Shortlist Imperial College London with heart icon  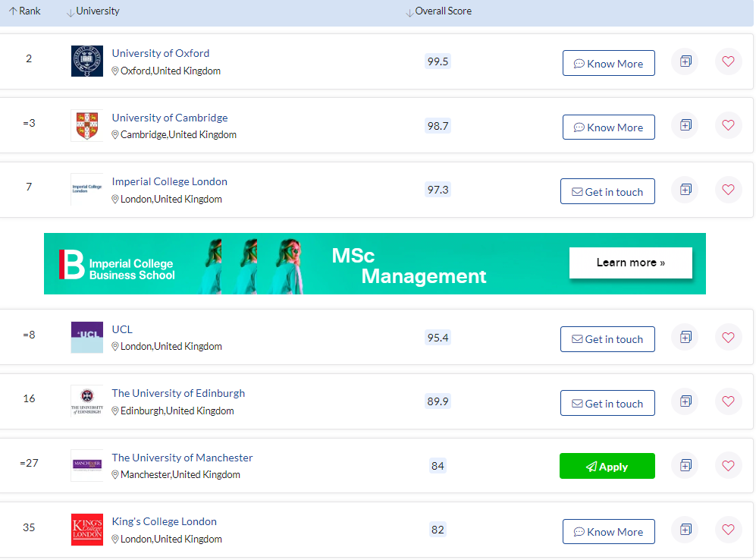[728, 190]
